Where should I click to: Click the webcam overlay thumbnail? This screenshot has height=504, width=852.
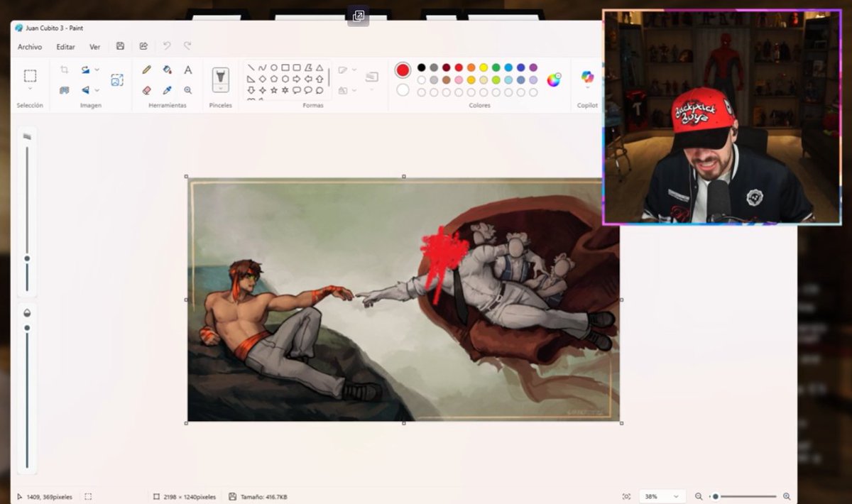(x=722, y=117)
